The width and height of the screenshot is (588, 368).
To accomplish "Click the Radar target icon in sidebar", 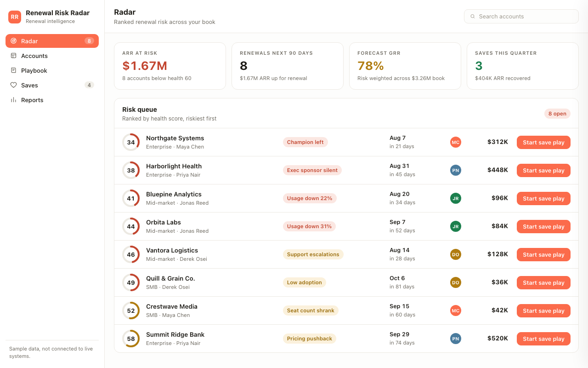I will tap(14, 41).
